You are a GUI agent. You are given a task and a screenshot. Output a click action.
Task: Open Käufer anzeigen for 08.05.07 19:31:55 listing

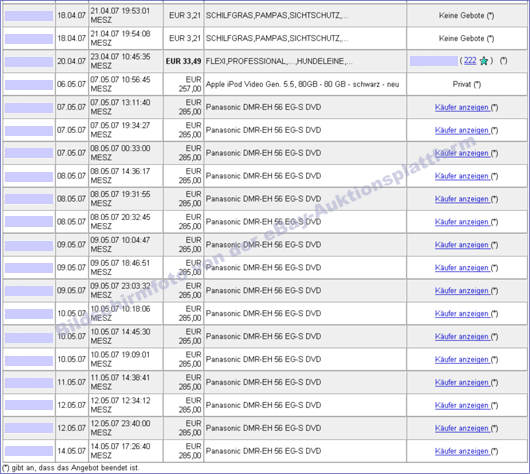tap(462, 199)
